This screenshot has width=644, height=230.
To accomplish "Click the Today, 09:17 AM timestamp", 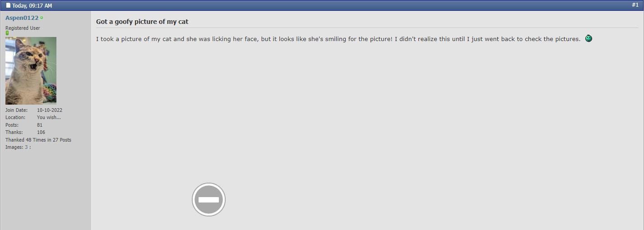I will pos(32,6).
